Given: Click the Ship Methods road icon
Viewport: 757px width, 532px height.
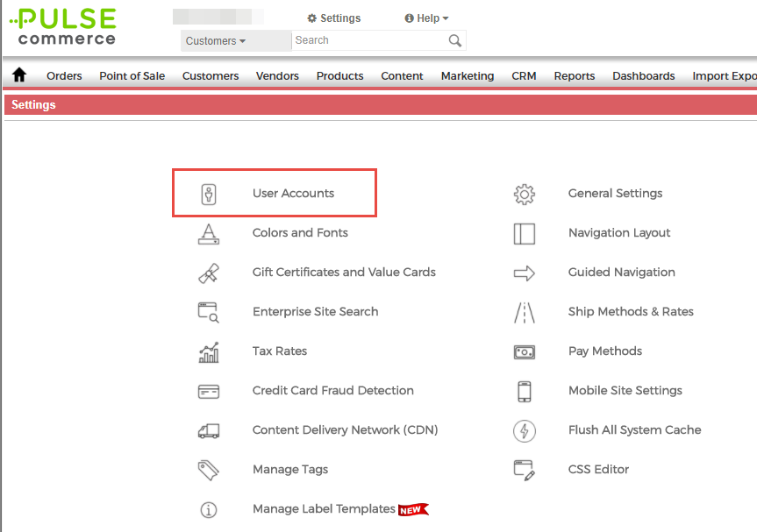Looking at the screenshot, I should click(x=525, y=313).
